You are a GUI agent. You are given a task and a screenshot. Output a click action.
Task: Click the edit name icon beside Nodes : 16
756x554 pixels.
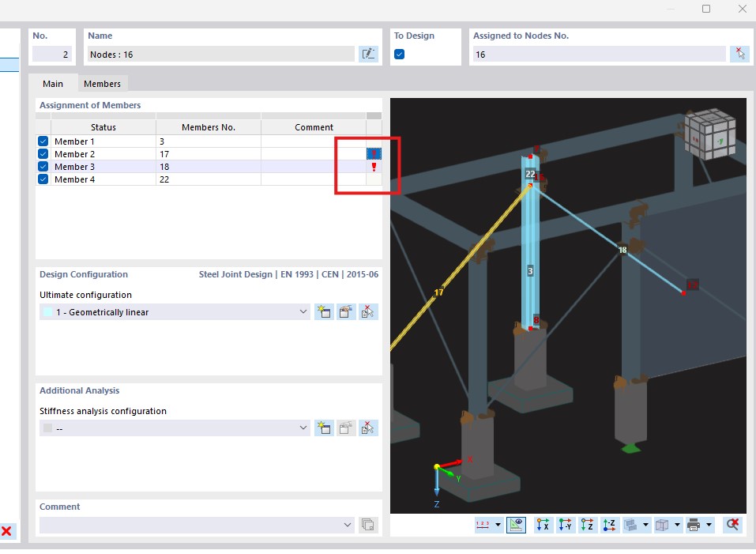point(368,54)
